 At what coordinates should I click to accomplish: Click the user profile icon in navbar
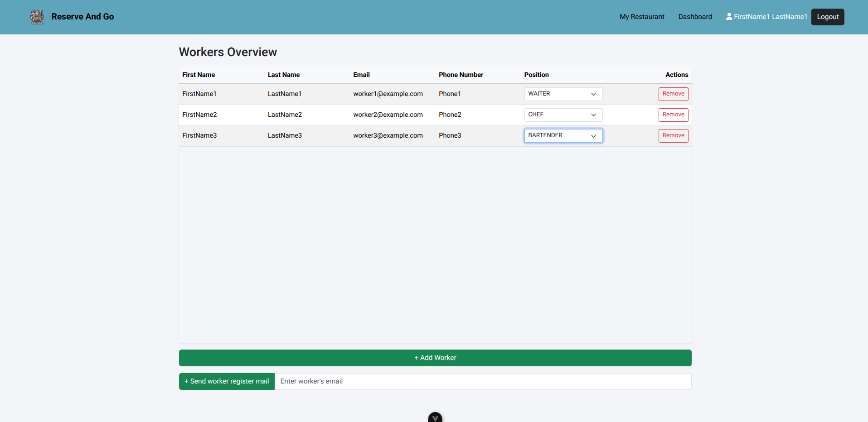(x=729, y=17)
